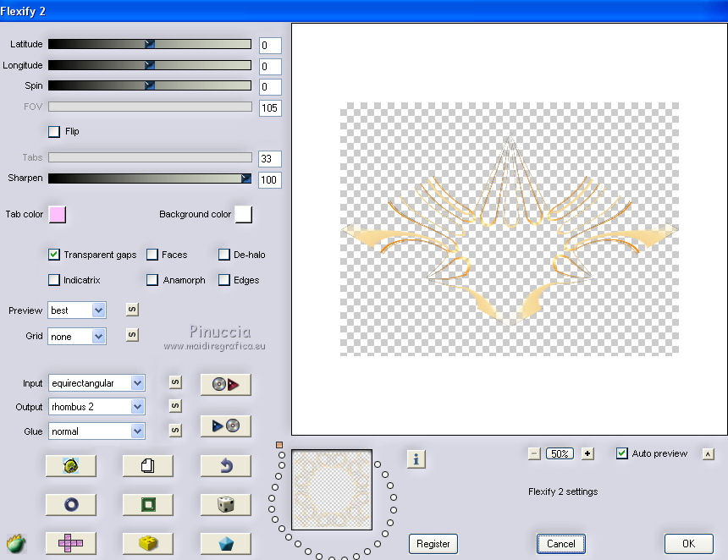Click the Register button
Image resolution: width=728 pixels, height=560 pixels.
click(x=433, y=544)
